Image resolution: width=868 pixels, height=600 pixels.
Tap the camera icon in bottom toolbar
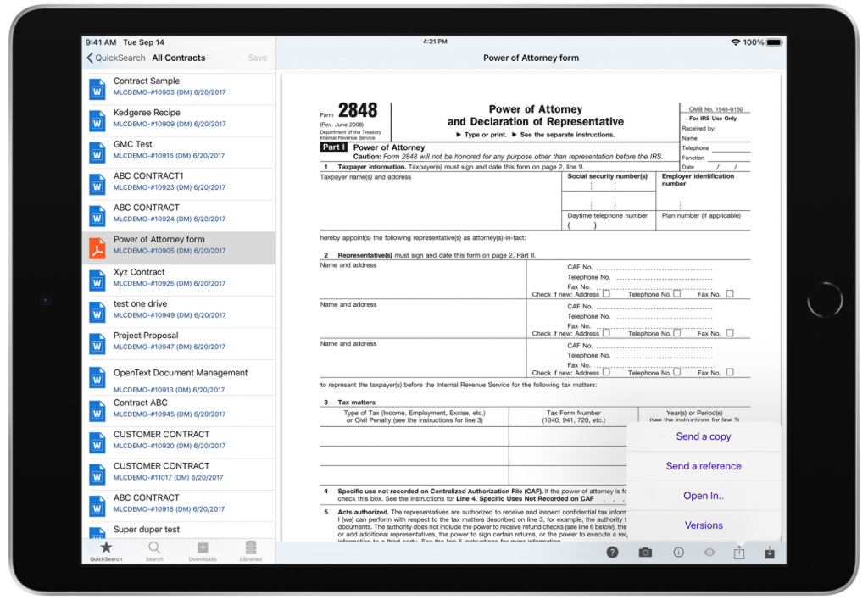click(645, 553)
